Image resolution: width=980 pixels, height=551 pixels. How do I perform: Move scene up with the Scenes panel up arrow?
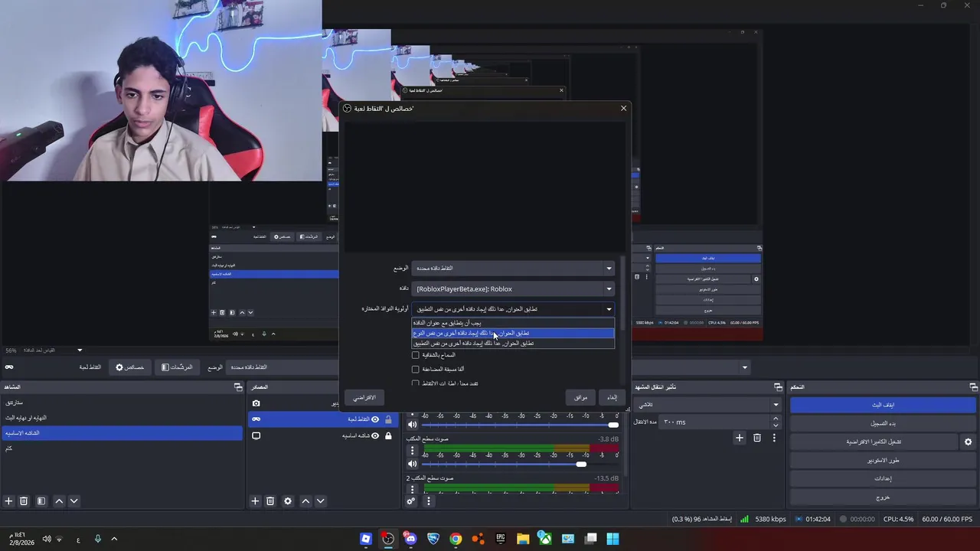(59, 501)
